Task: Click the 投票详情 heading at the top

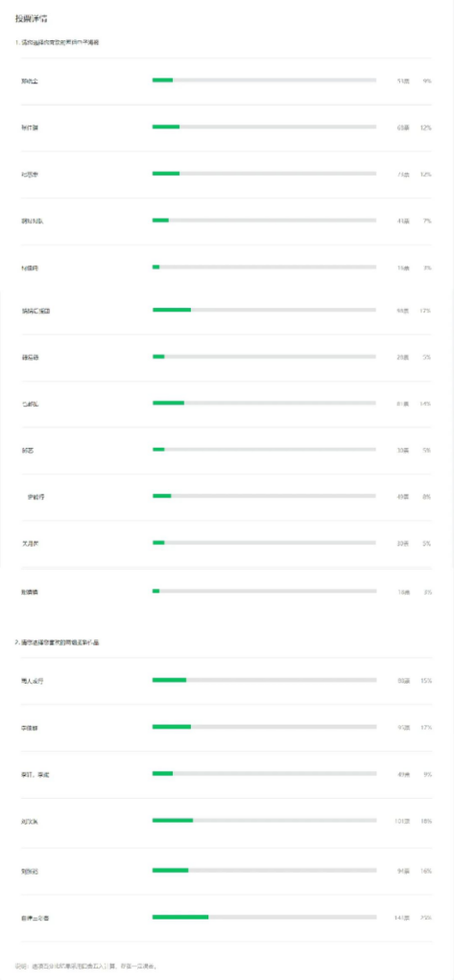Action: point(28,19)
